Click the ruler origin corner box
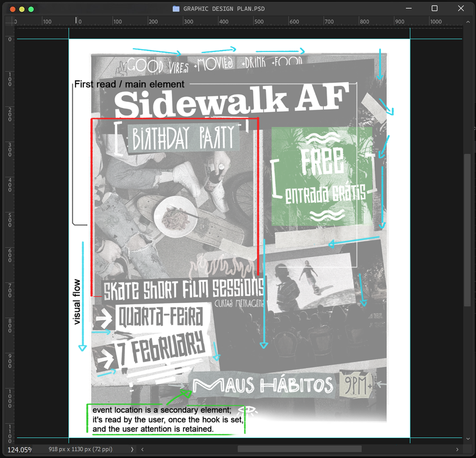Viewport: 476px width, 458px height. click(x=9, y=21)
